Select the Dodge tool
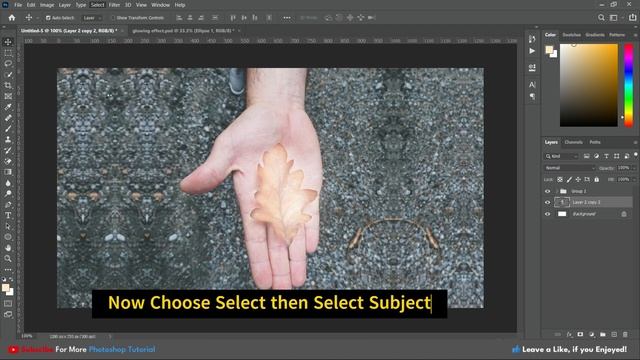 click(x=8, y=193)
